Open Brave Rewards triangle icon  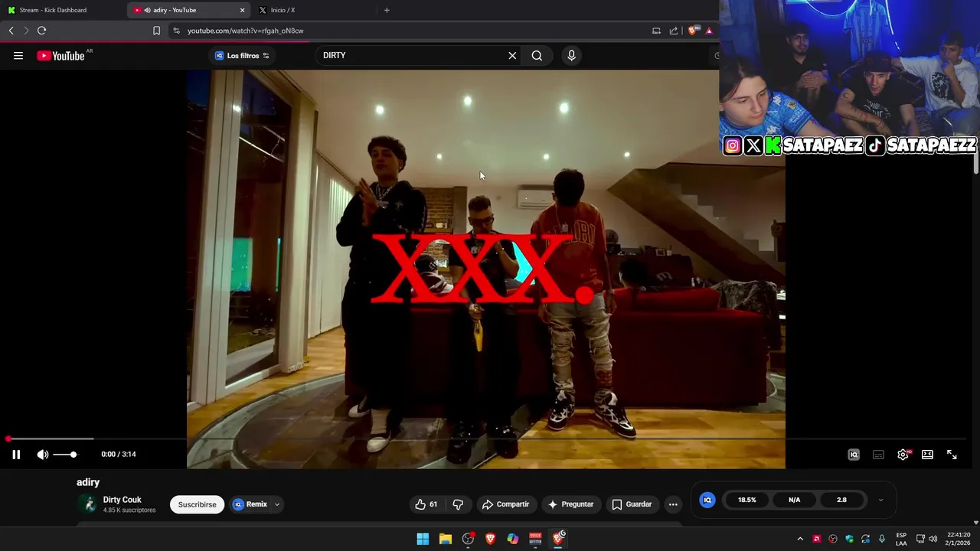tap(709, 31)
